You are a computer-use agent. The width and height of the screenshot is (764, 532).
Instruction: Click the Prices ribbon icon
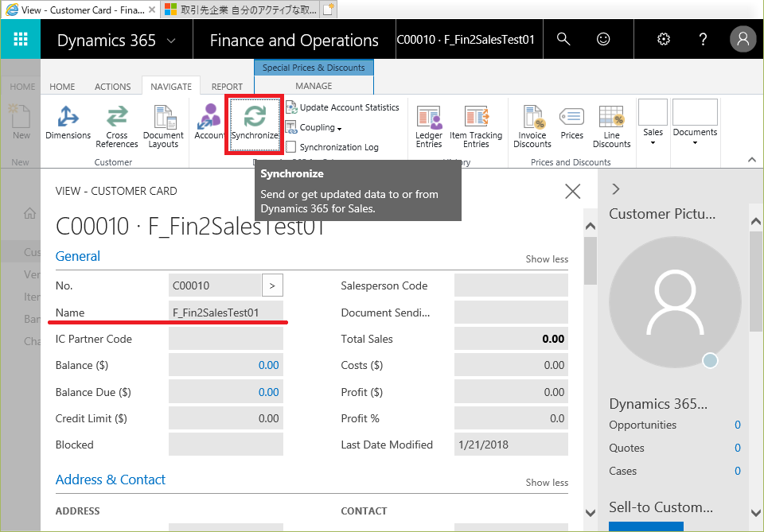(x=571, y=122)
